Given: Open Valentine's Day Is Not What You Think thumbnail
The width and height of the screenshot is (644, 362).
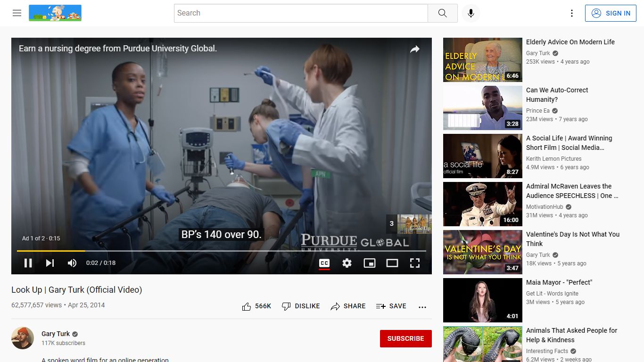Looking at the screenshot, I should pos(483,252).
